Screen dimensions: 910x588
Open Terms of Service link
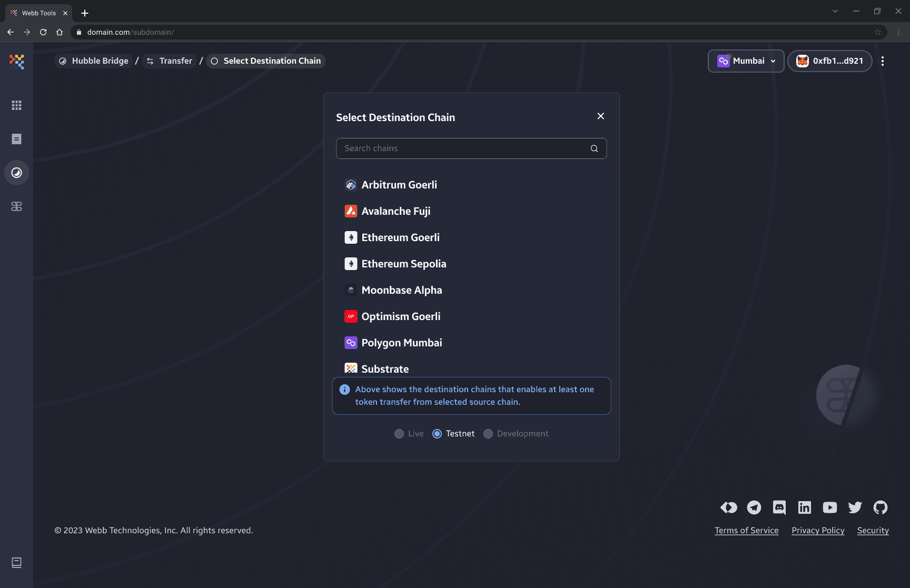[x=747, y=531]
